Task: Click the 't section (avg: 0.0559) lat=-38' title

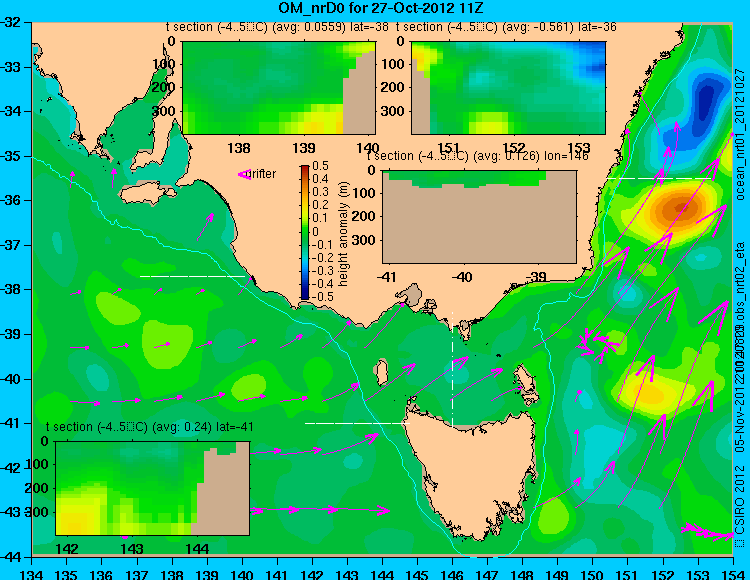Action: (277, 27)
